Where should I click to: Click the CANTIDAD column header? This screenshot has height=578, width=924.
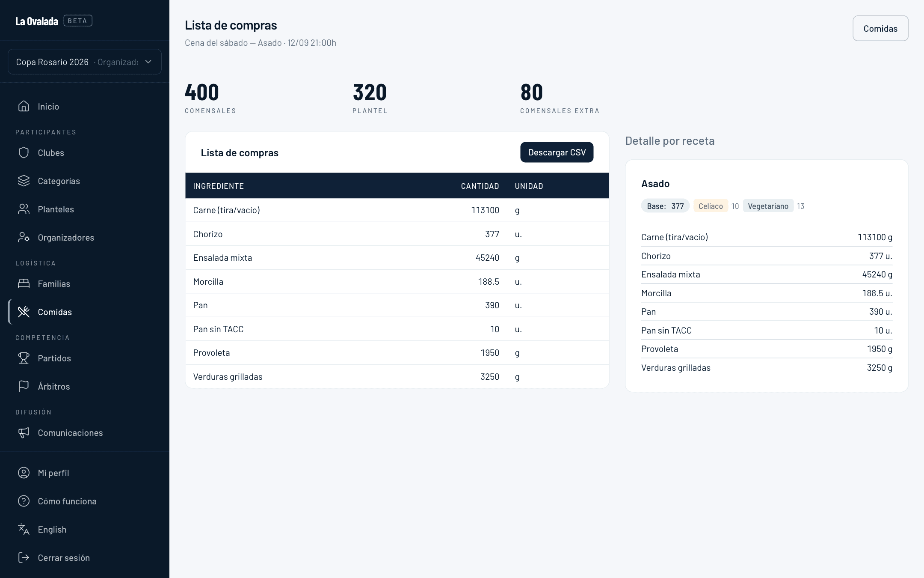point(480,186)
